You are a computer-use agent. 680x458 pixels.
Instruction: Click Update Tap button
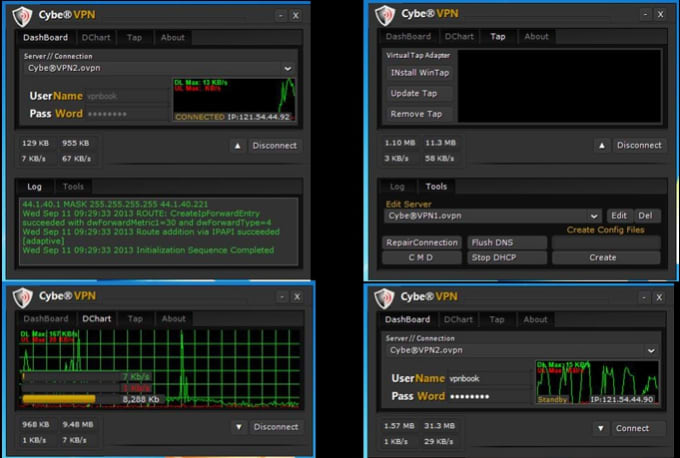tap(419, 93)
